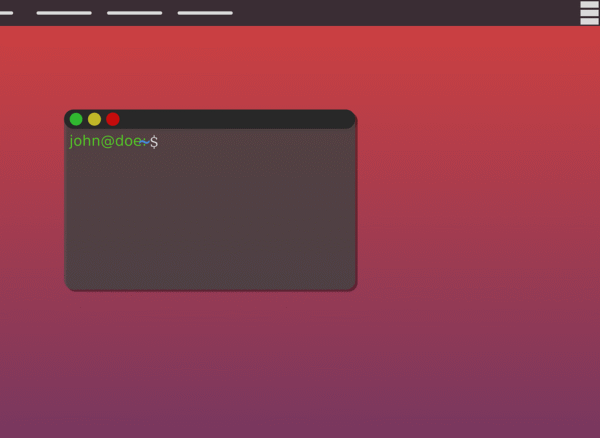Click the empty center of the terminal body
The image size is (600, 438).
[210, 215]
